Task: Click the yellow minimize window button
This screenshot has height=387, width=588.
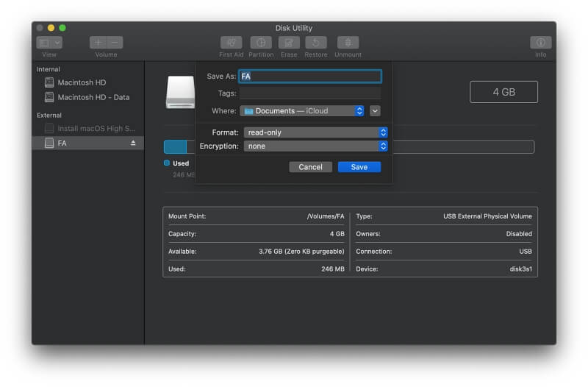Action: 51,28
